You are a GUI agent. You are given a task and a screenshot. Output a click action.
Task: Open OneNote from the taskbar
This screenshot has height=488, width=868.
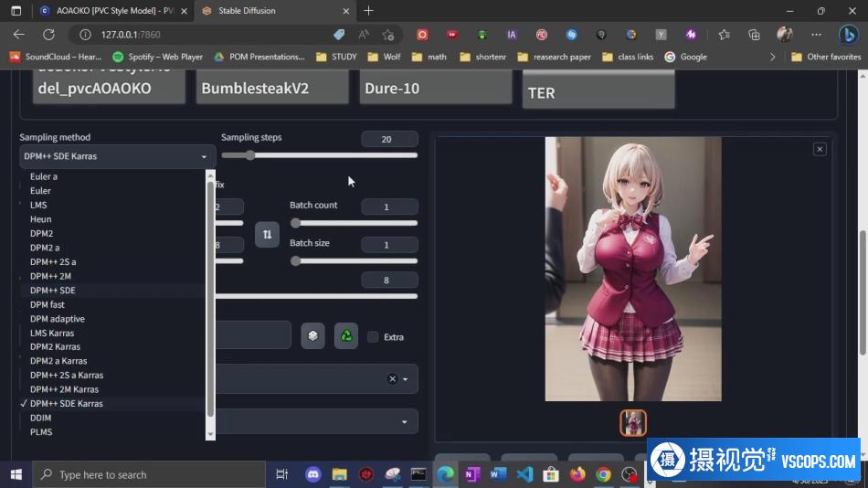tap(472, 474)
